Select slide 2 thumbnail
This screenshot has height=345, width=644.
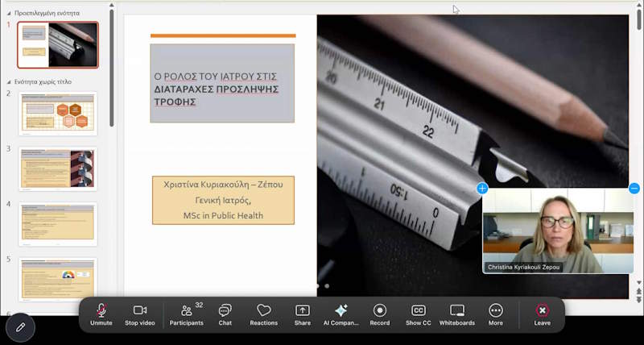pos(58,113)
